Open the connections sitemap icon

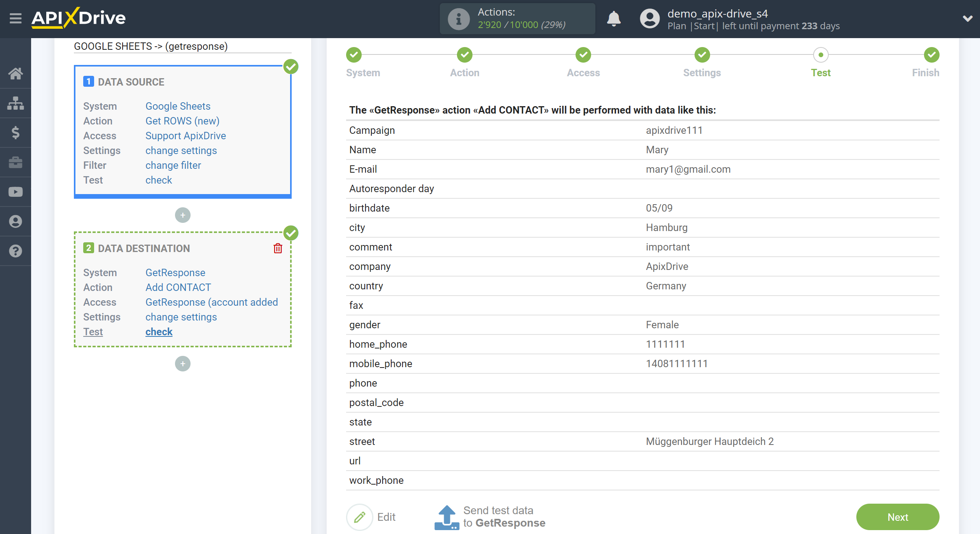pos(16,103)
